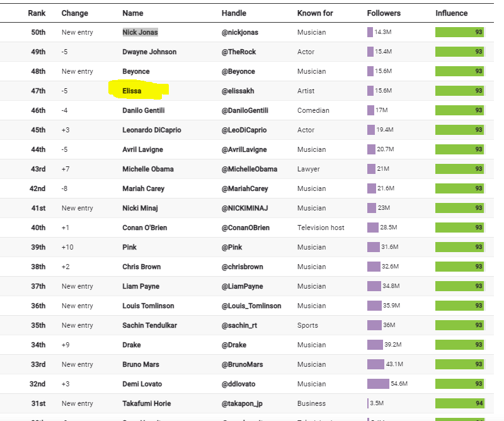Click the @LeoDiCaprio handle
Viewport: 504px width, 421px height.
[244, 130]
